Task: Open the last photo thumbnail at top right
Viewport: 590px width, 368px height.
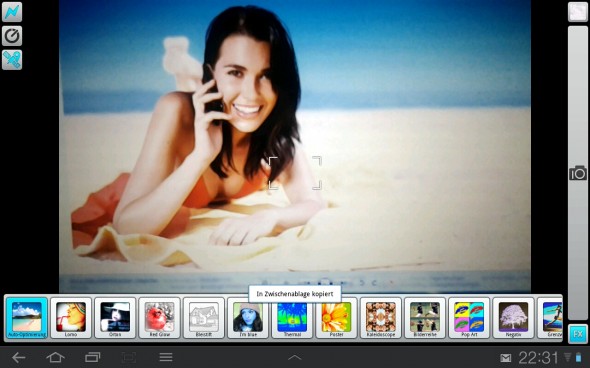Action: 578,12
